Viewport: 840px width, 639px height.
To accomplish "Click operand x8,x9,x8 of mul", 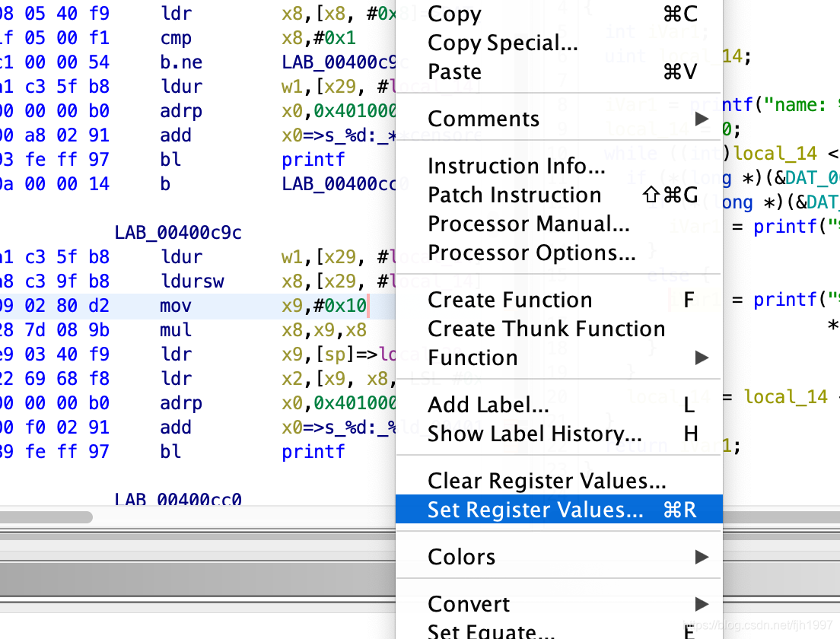I will tap(324, 330).
